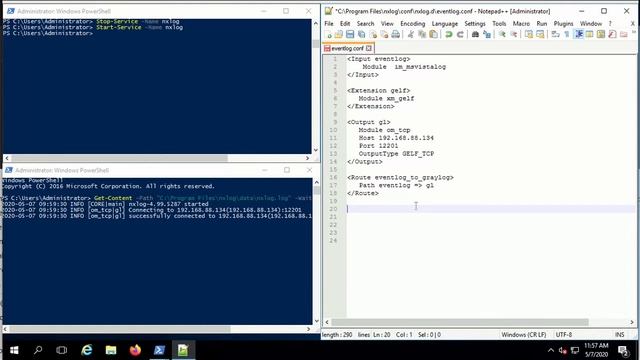Screen dimensions: 640x360
Task: Open the Encoding menu
Action: coord(413,24)
